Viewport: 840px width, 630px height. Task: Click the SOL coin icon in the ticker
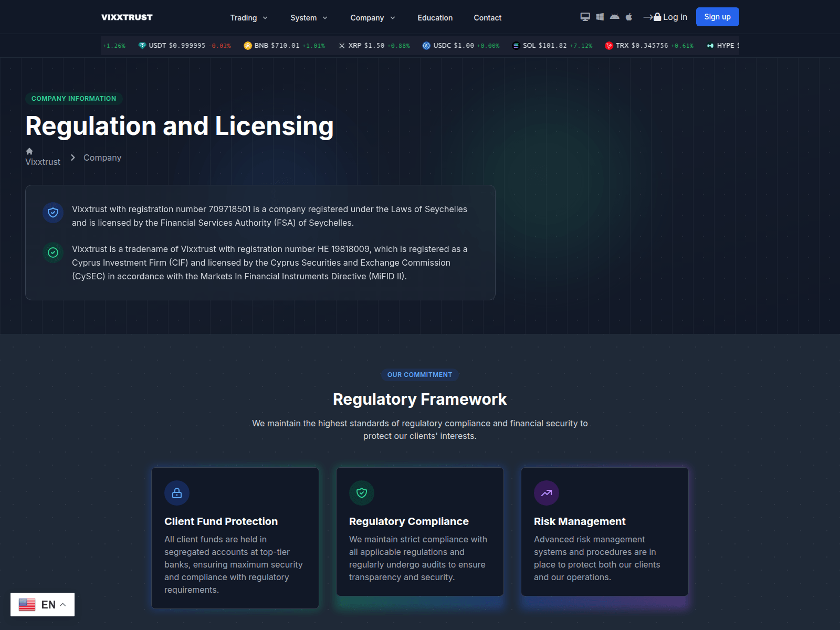tap(516, 46)
